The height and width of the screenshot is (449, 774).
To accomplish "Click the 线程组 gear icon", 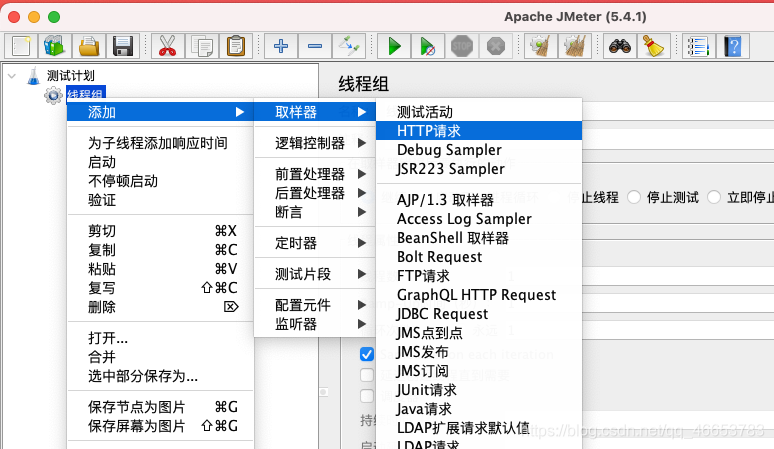I will point(53,95).
